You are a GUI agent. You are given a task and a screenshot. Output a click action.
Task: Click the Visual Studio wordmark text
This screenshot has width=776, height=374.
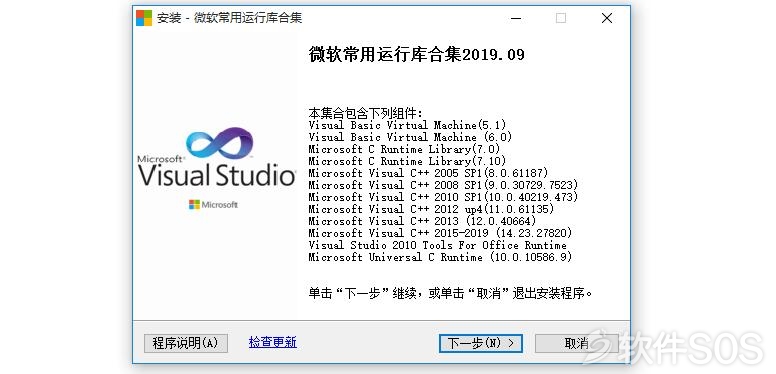point(217,176)
